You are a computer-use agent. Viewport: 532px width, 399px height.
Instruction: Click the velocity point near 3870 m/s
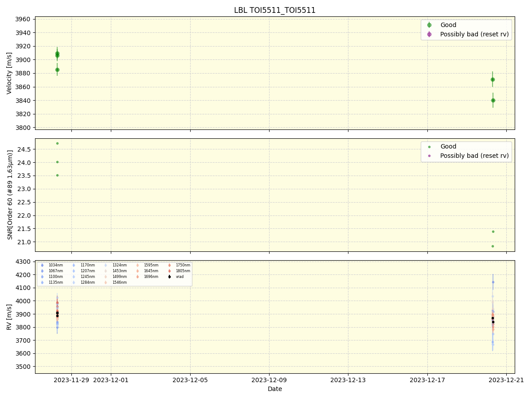point(493,80)
